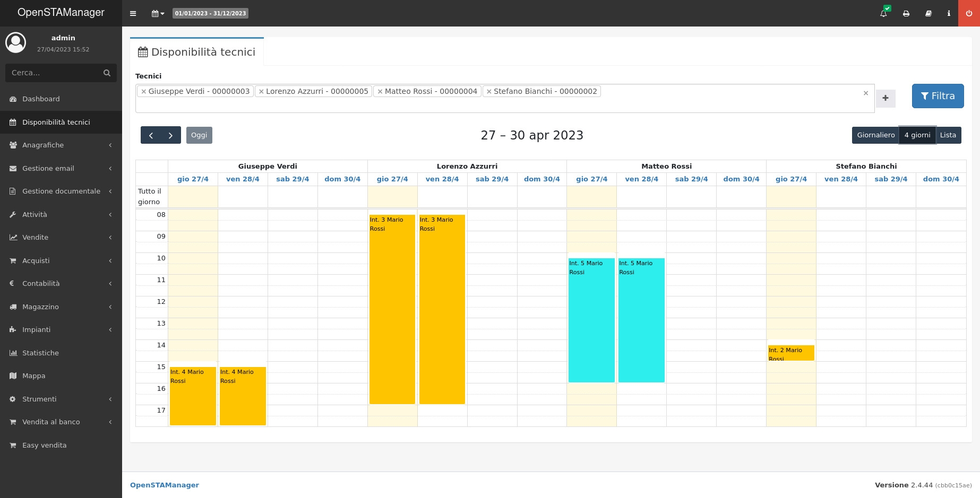Click the search magnifier icon in sidebar

coord(107,73)
